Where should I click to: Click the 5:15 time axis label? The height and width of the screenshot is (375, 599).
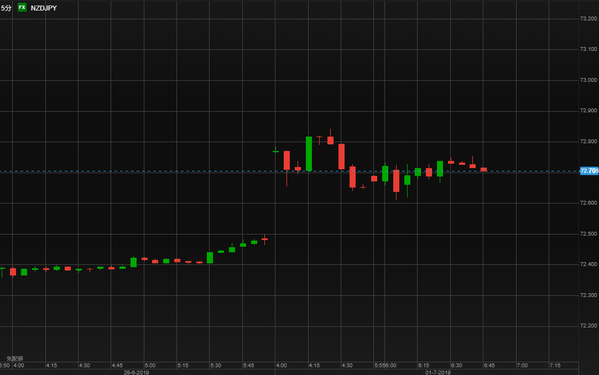183,365
